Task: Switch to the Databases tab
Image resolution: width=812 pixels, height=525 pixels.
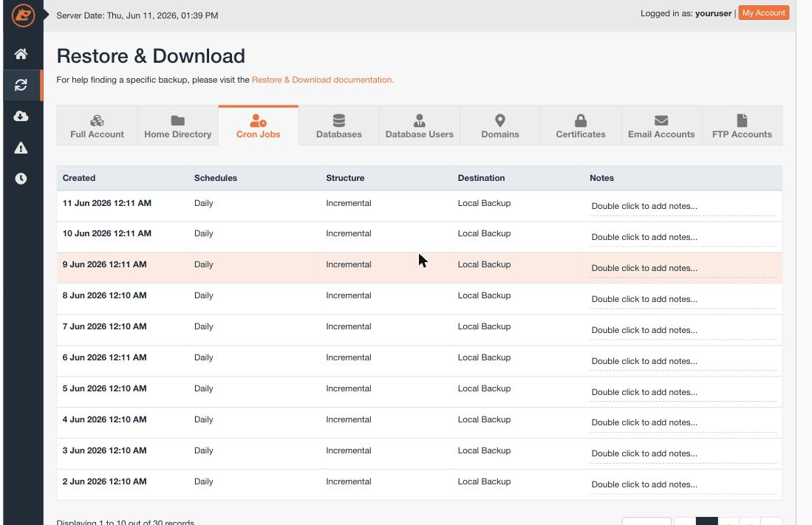Action: (338, 126)
